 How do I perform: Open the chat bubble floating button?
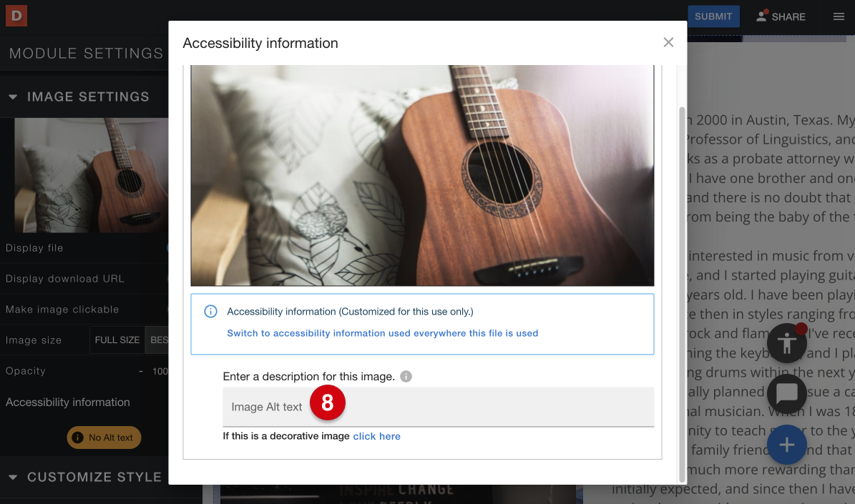[x=786, y=393]
